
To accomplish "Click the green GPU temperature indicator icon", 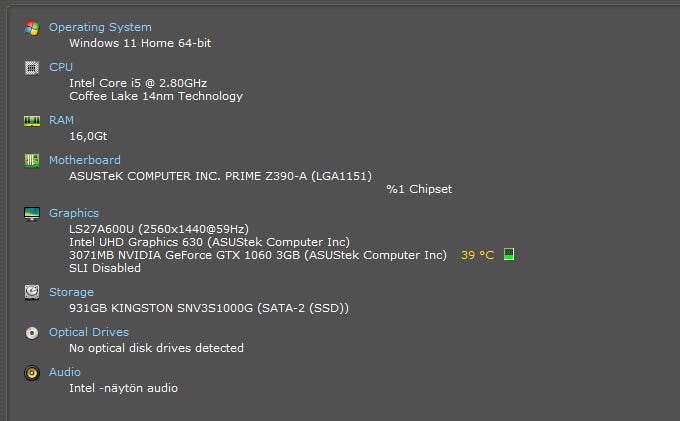I will [509, 255].
